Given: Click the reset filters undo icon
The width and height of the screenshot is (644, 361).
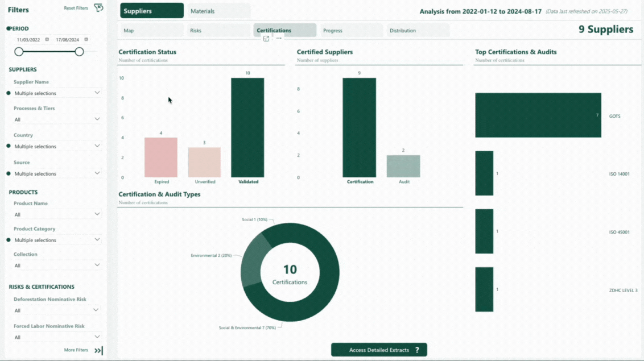Looking at the screenshot, I should tap(98, 8).
